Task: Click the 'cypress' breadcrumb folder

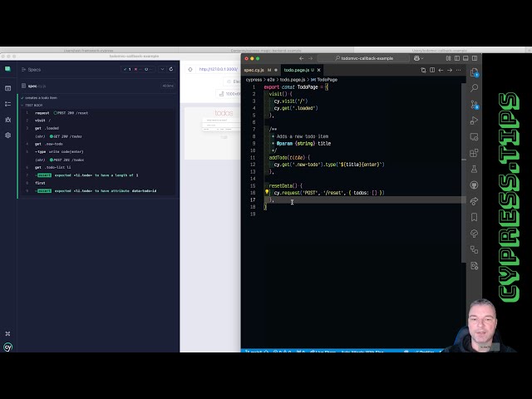Action: [254, 80]
